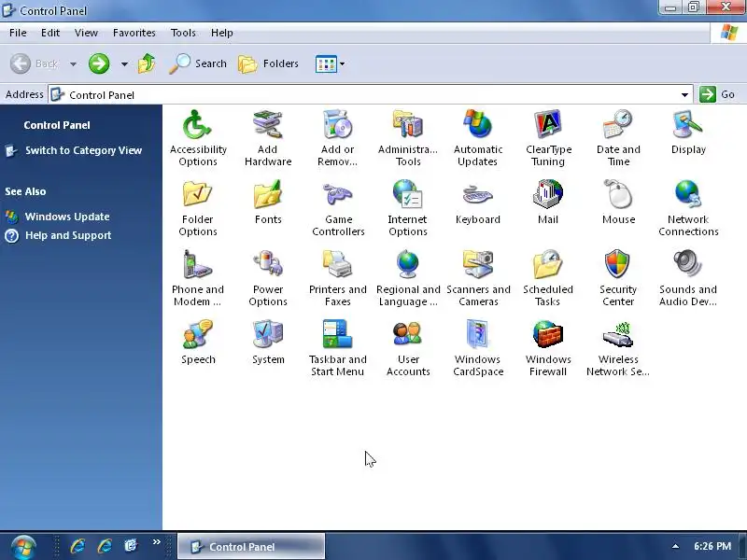
Task: Click the Start orb button
Action: (24, 547)
